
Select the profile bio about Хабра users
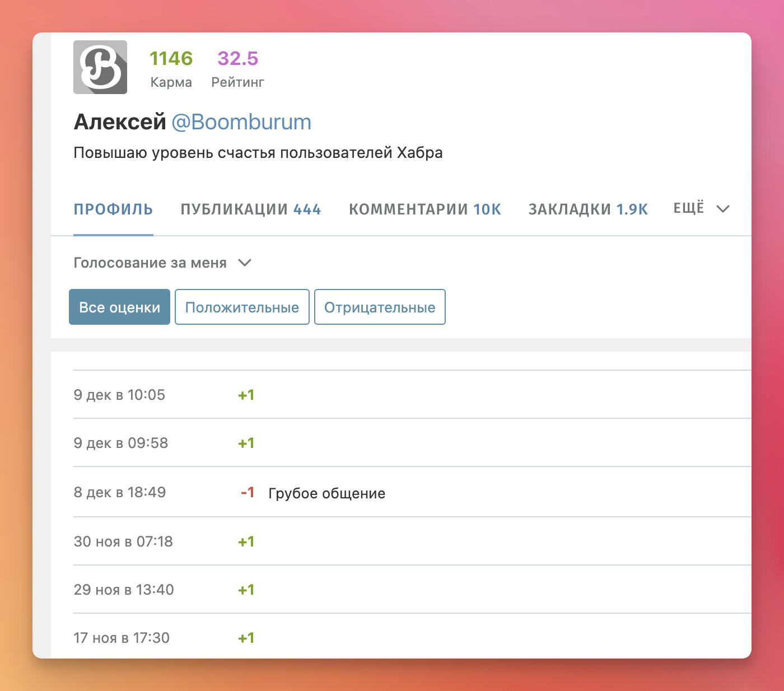[258, 153]
